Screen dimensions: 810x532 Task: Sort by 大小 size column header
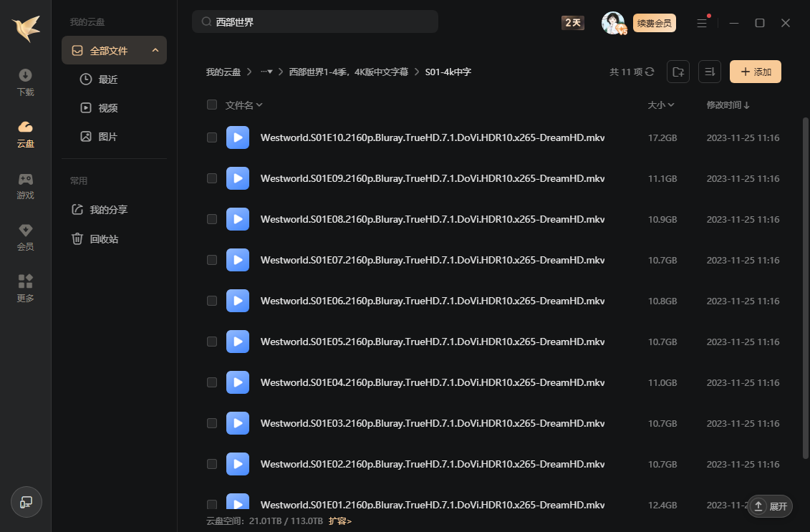pyautogui.click(x=660, y=105)
